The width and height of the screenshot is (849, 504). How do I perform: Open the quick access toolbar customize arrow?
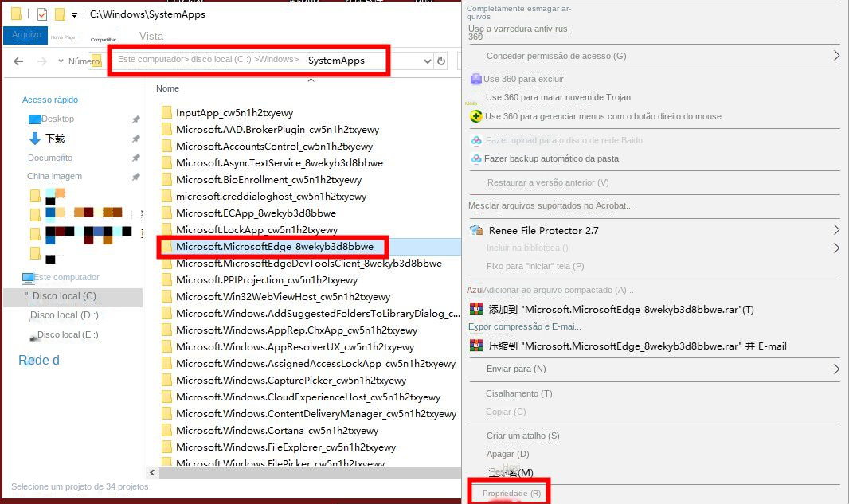pos(74,14)
